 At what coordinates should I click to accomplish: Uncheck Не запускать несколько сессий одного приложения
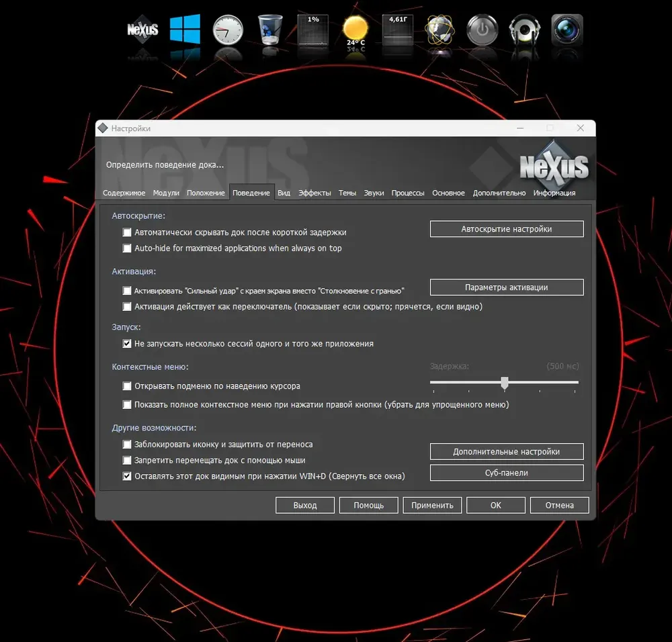(x=127, y=343)
